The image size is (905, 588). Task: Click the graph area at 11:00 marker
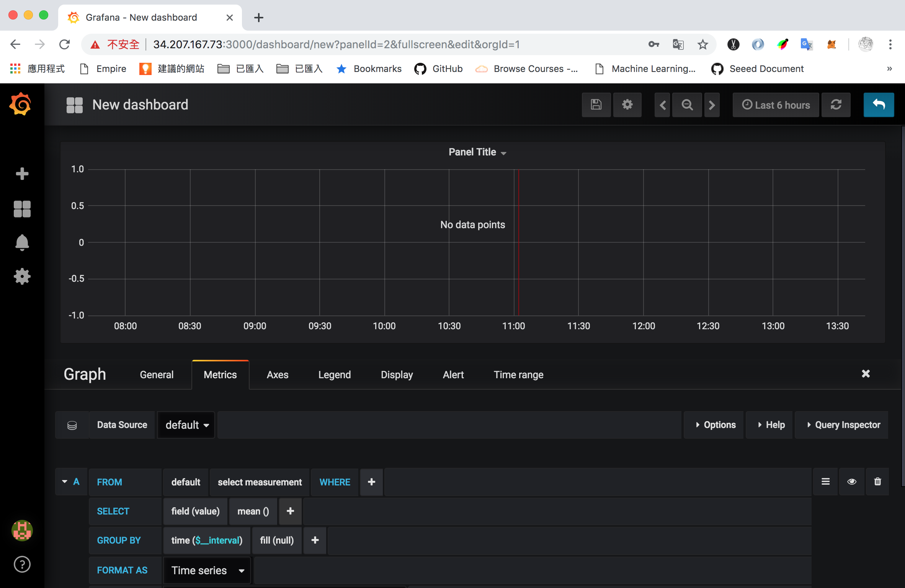tap(514, 242)
